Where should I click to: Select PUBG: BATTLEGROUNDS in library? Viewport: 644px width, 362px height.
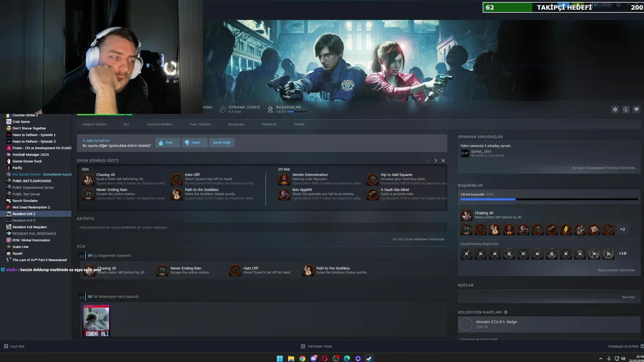point(35,181)
